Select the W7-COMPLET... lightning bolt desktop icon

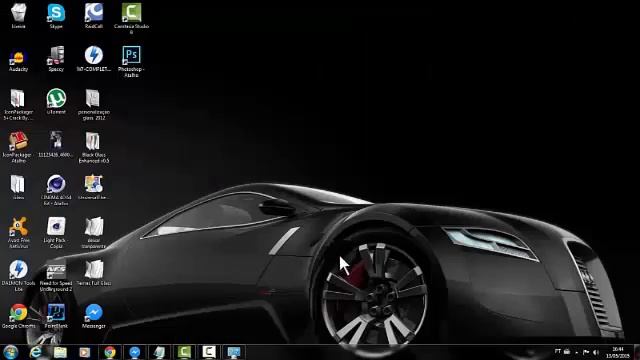point(93,59)
